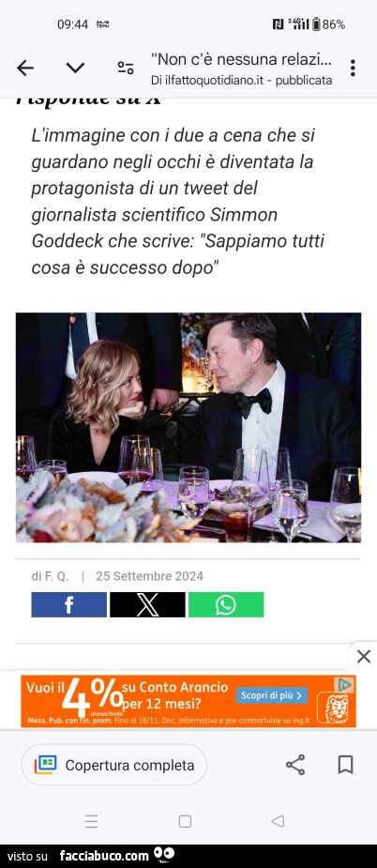Tap the back arrow in top bar
This screenshot has height=868, width=377.
coord(25,69)
